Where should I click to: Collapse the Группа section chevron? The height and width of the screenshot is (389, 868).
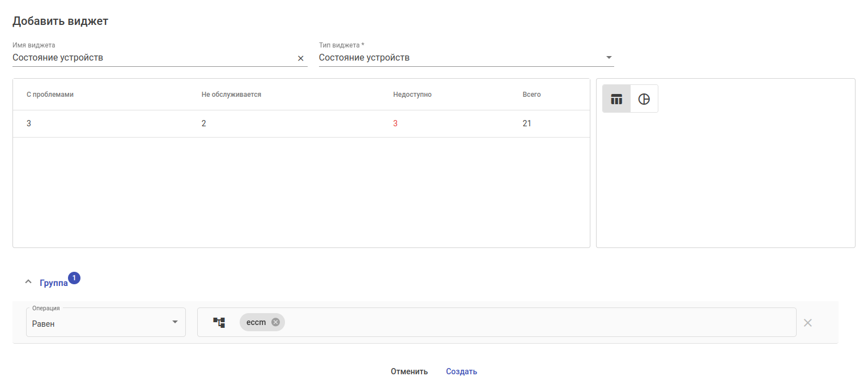click(x=28, y=281)
